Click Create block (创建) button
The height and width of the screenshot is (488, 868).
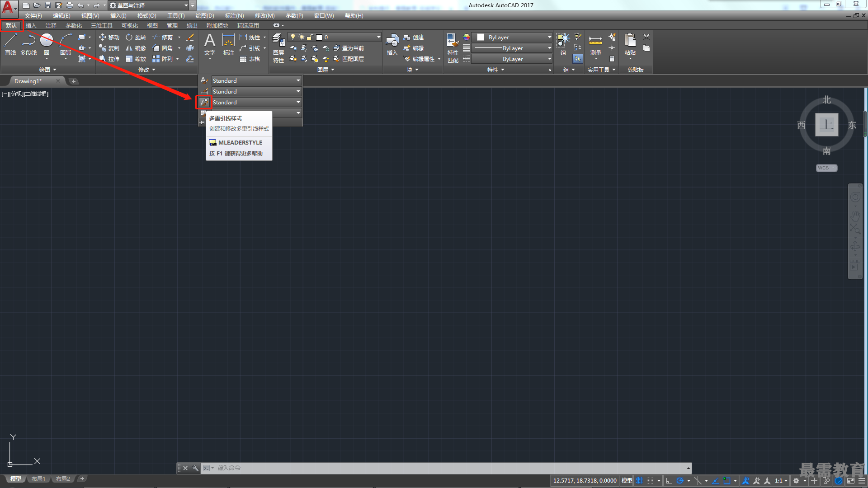414,37
